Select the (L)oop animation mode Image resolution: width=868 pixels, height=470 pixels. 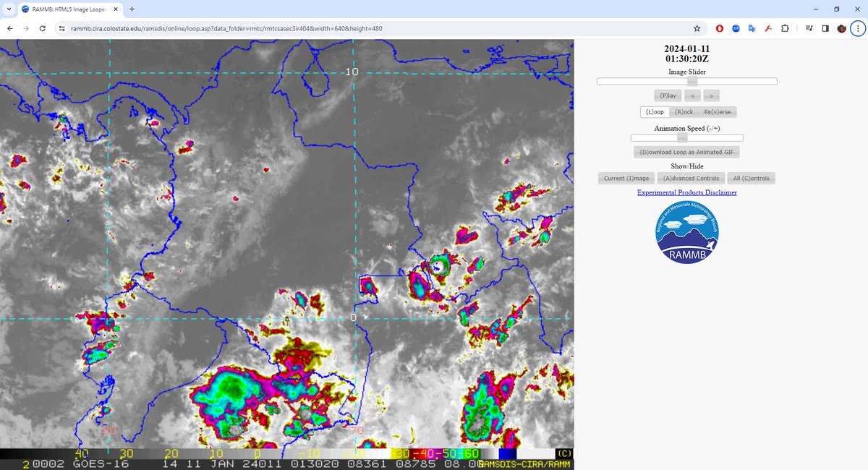pyautogui.click(x=655, y=112)
